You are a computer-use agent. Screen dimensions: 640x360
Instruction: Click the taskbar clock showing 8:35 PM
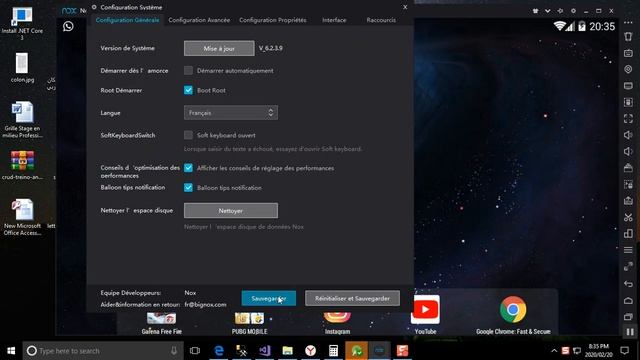click(x=599, y=351)
